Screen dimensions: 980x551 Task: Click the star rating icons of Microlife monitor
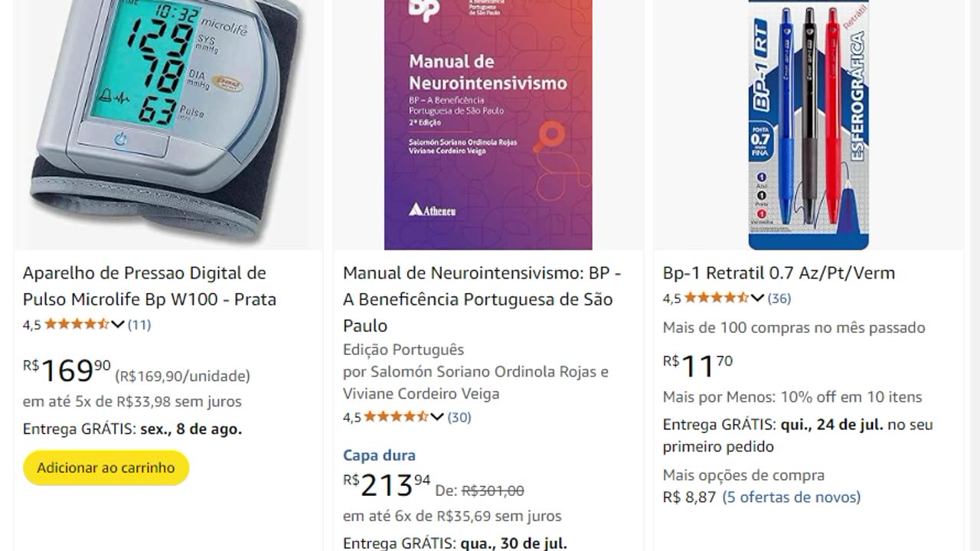(77, 324)
